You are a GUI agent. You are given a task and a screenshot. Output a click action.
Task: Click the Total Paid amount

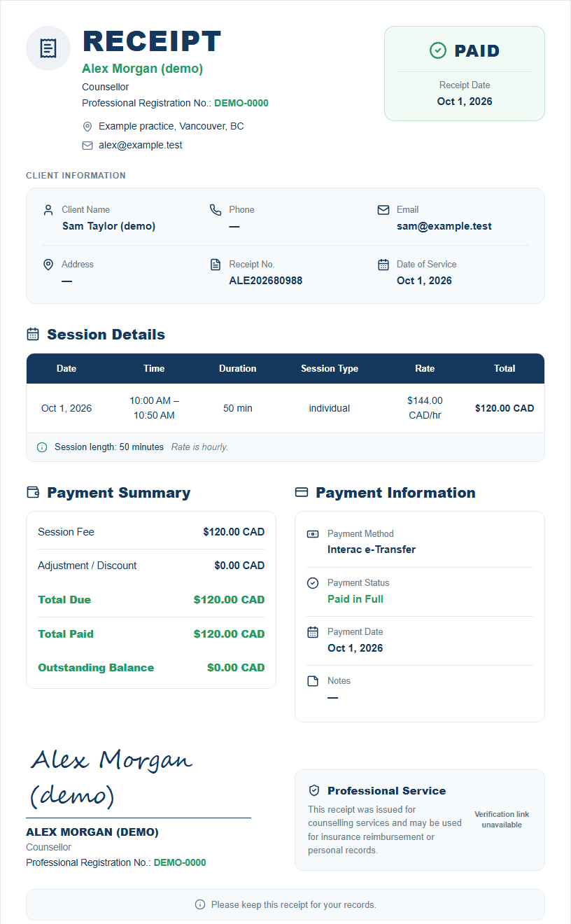coord(230,634)
